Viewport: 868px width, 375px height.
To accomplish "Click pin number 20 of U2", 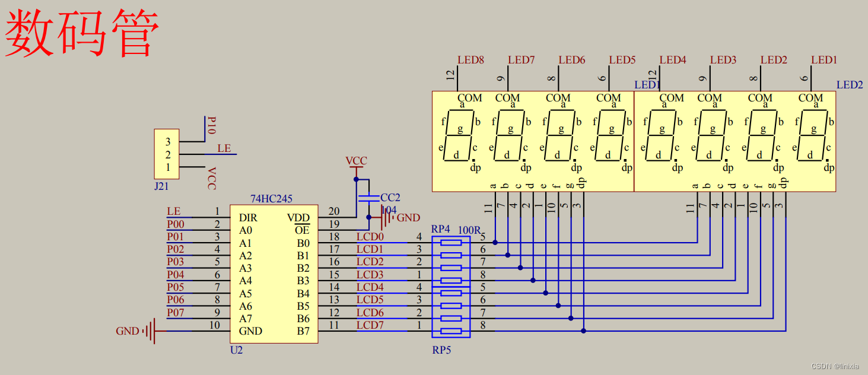I will 334,211.
